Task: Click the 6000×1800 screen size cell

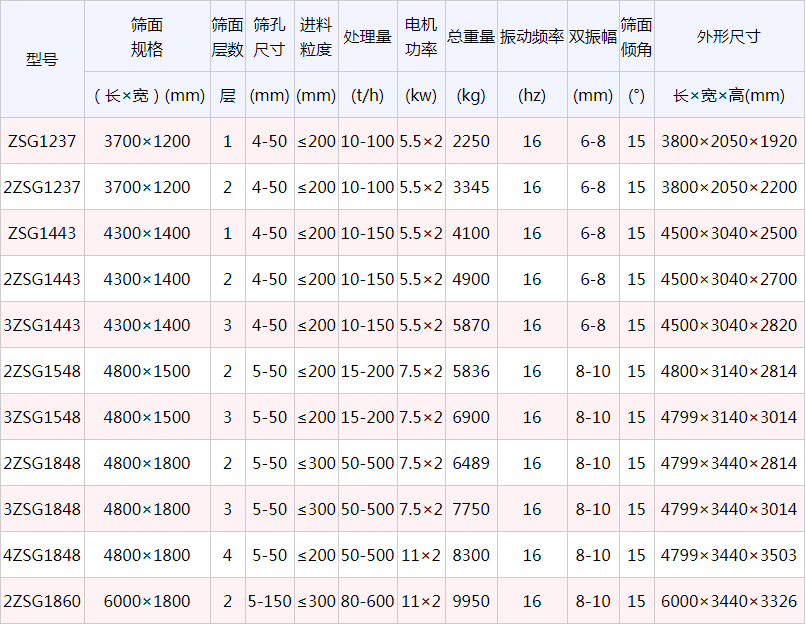Action: (146, 601)
